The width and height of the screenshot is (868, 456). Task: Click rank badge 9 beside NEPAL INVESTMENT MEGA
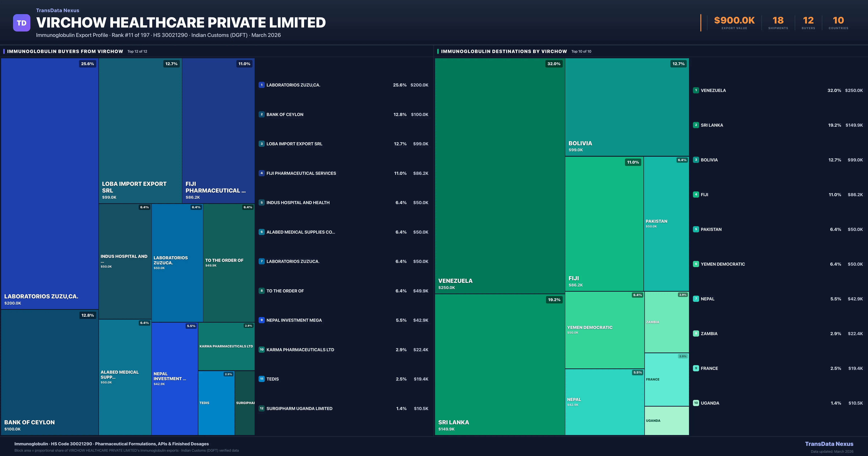pyautogui.click(x=261, y=320)
